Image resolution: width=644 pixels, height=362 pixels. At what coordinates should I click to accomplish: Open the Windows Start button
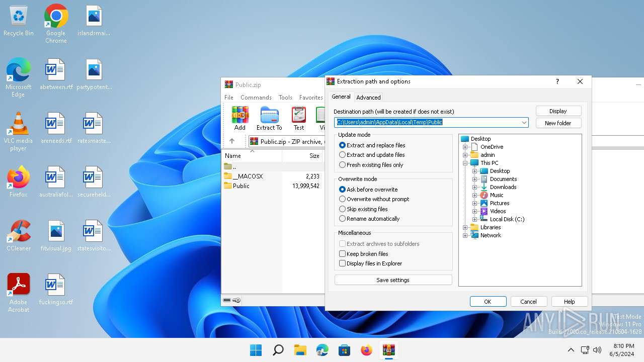click(256, 350)
